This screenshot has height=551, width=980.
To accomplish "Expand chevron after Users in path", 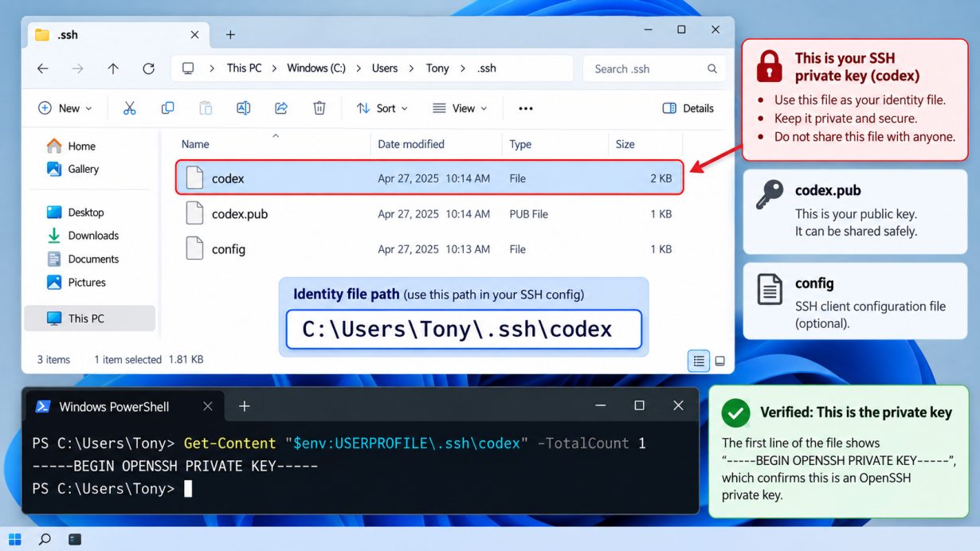I will tap(411, 68).
